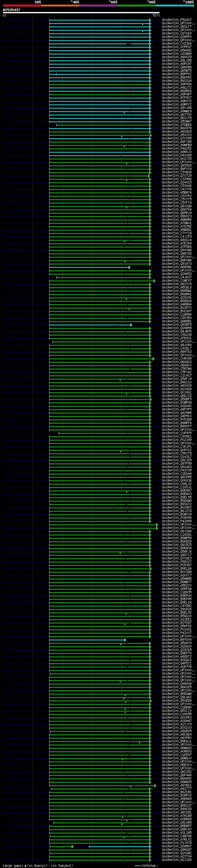197x868 pixels.
Task: Open hit label UniRef100_Q5YJR8
Action: [x=177, y=108]
